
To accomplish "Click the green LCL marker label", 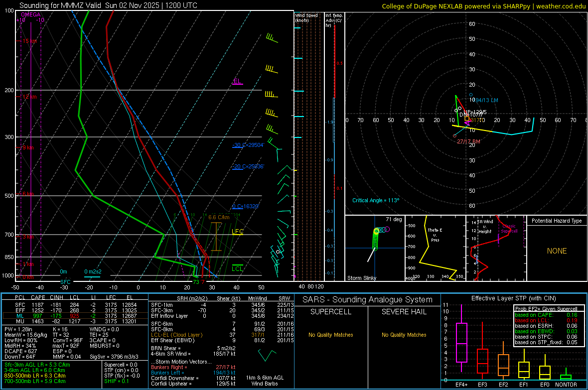I will click(x=237, y=268).
